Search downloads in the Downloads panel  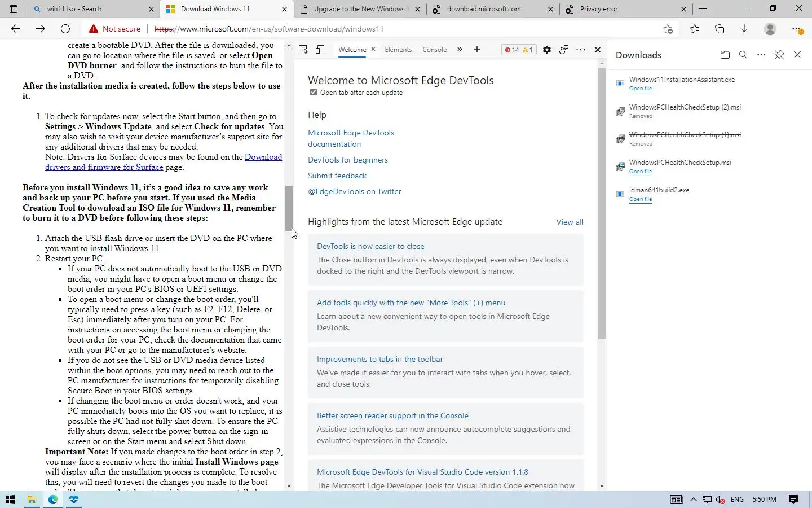click(x=743, y=55)
